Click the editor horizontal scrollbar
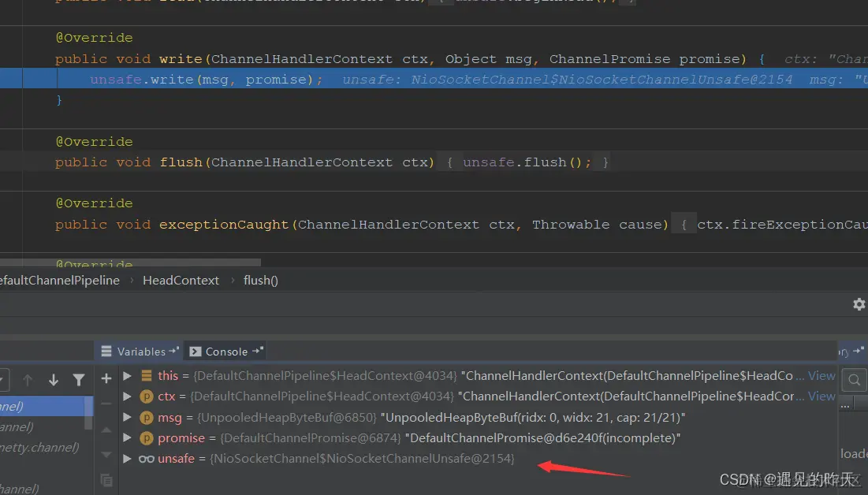The height and width of the screenshot is (495, 868). pyautogui.click(x=130, y=262)
